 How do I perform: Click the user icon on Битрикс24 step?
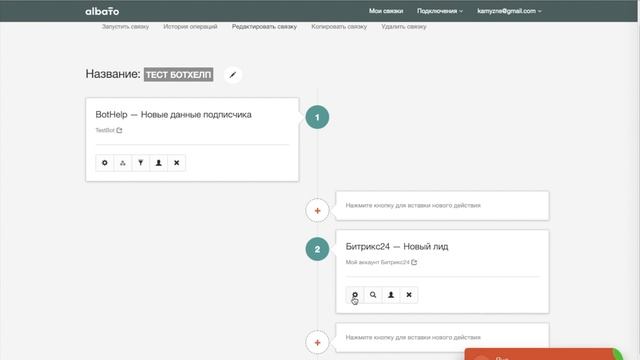[391, 295]
